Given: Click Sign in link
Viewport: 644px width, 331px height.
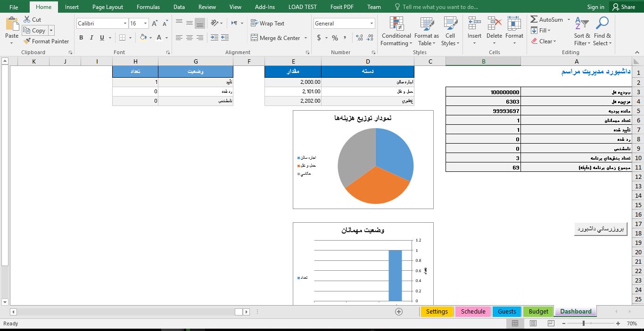Looking at the screenshot, I should click(x=595, y=7).
